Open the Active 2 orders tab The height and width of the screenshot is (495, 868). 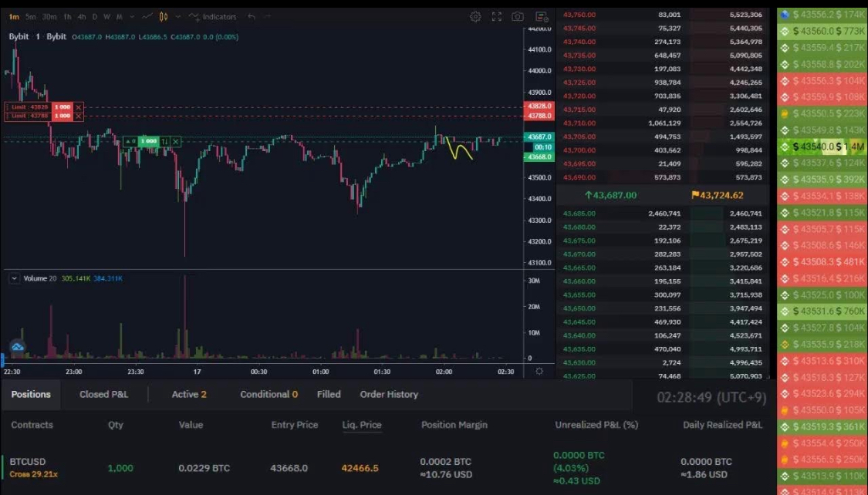click(189, 394)
